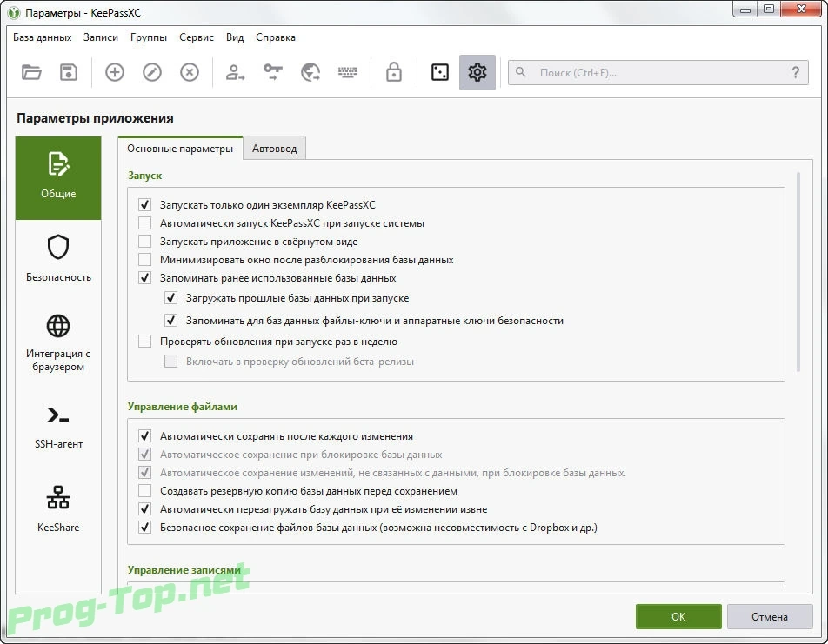Open the password generator dice icon

pyautogui.click(x=440, y=72)
